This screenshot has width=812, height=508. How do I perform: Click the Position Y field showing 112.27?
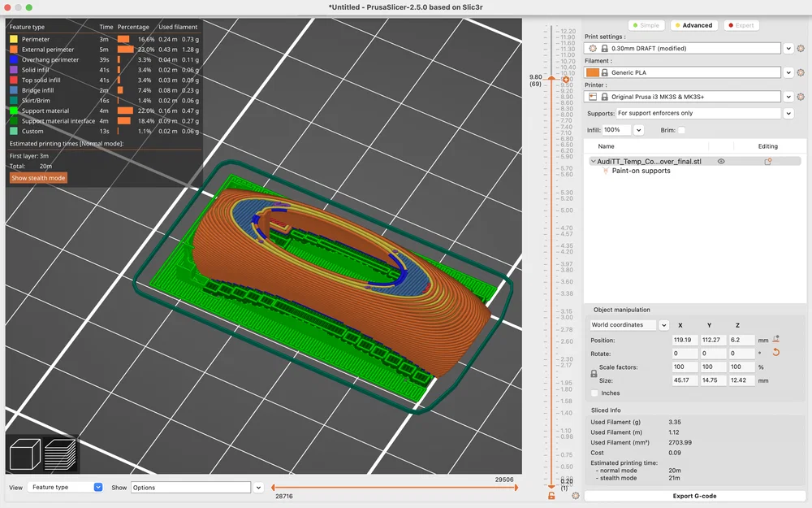[713, 340]
